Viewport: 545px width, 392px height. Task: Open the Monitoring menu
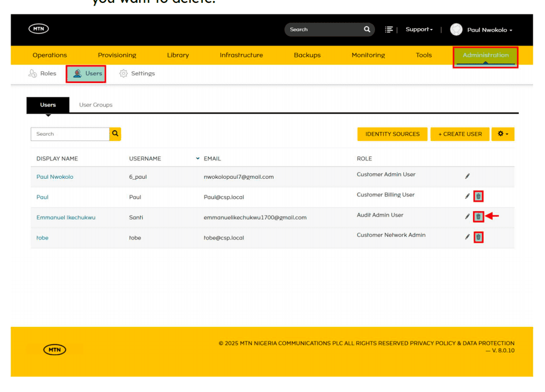pyautogui.click(x=368, y=55)
